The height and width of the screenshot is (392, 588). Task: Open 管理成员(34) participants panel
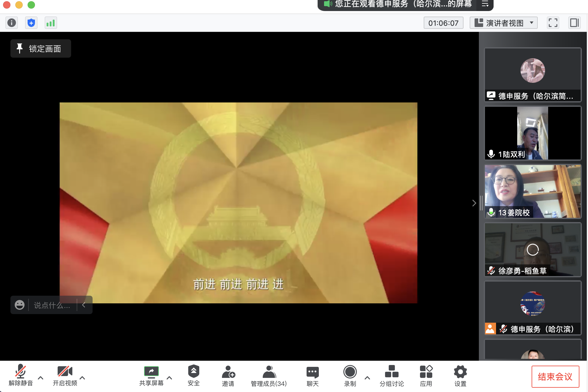tap(269, 375)
